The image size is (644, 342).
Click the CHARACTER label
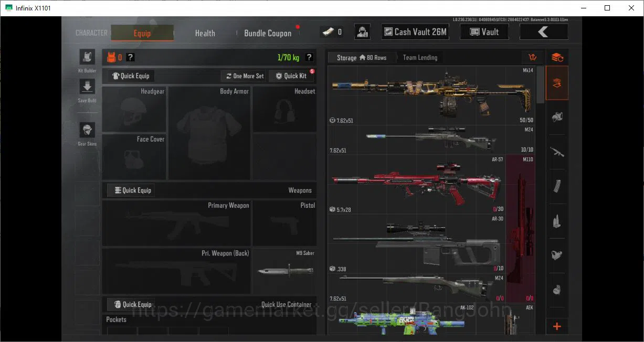(x=91, y=33)
